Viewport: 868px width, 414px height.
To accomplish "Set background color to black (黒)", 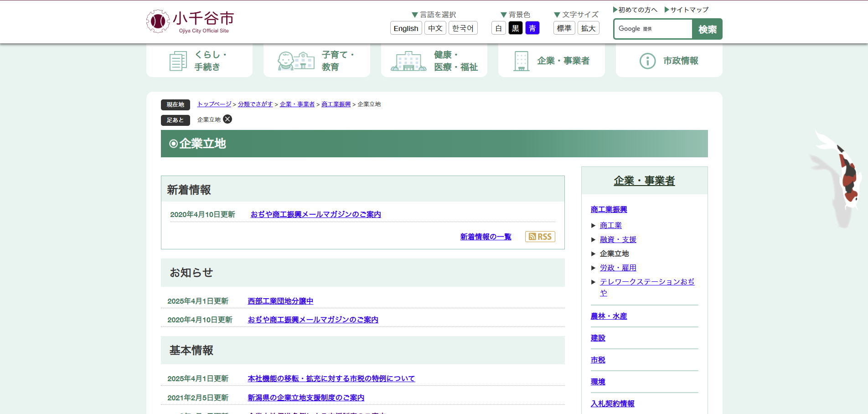I will coord(515,28).
